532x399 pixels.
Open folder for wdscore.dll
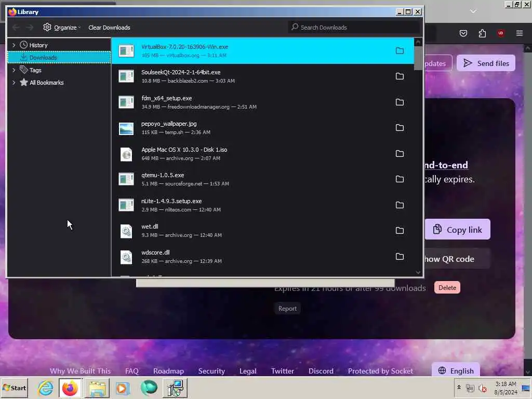coord(400,256)
